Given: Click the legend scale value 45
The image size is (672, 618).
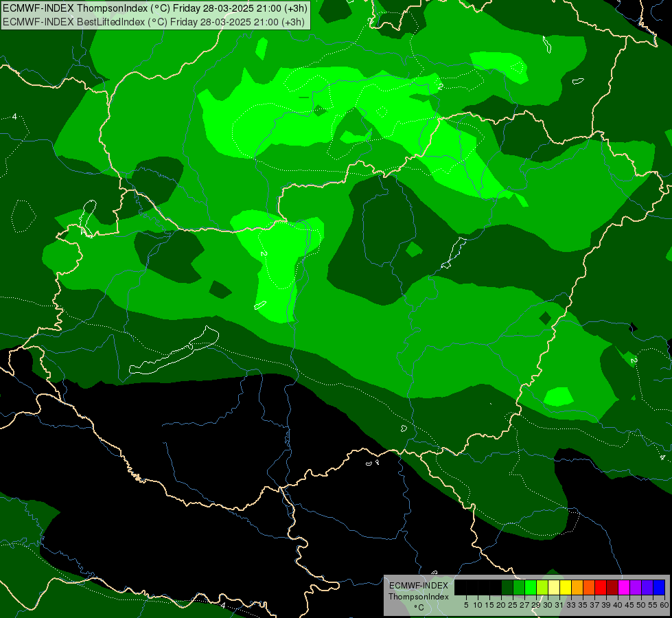Looking at the screenshot, I should (629, 605).
